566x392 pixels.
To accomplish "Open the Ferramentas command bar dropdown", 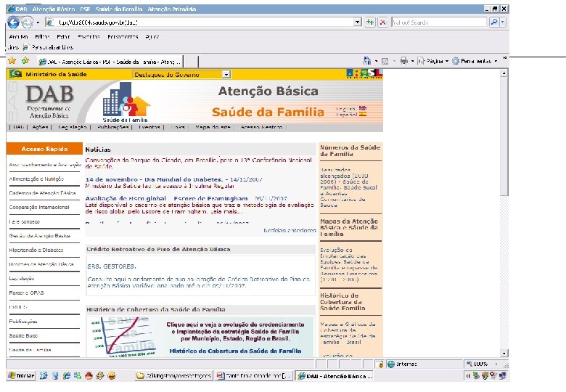I will coord(475,61).
